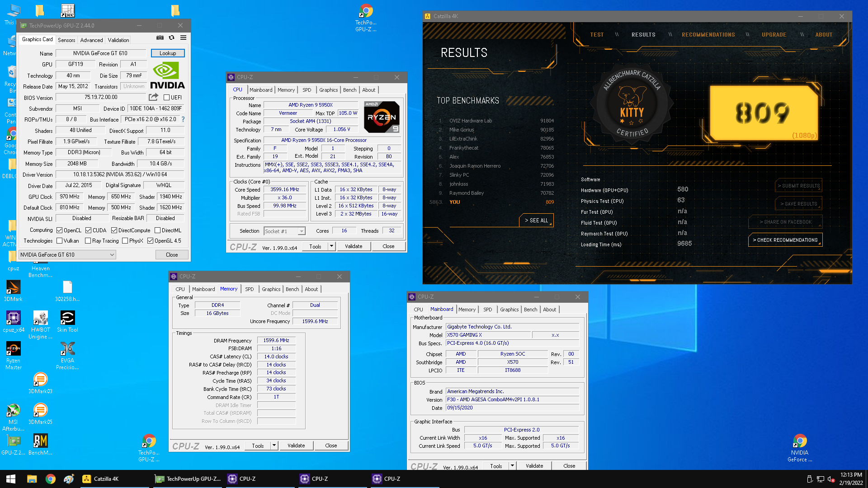Viewport: 868px width, 488px height.
Task: Expand Tools dropdown arrow in CPU window
Action: [x=331, y=246]
